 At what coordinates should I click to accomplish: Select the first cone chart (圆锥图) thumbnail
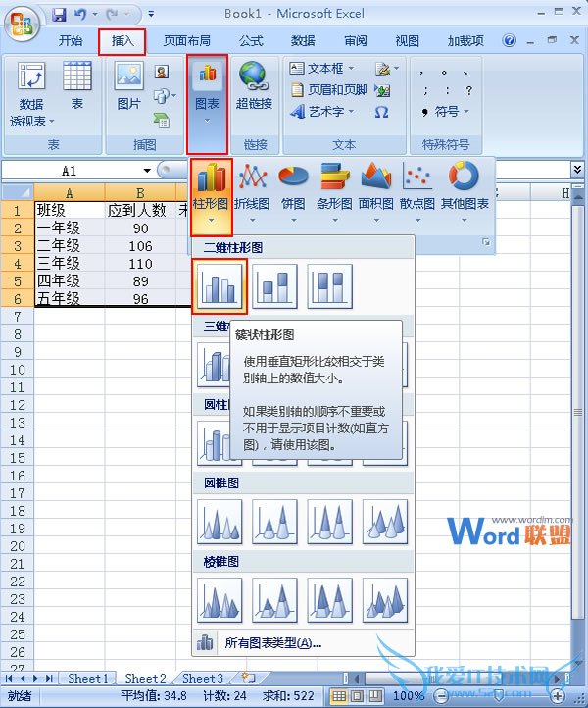(220, 522)
